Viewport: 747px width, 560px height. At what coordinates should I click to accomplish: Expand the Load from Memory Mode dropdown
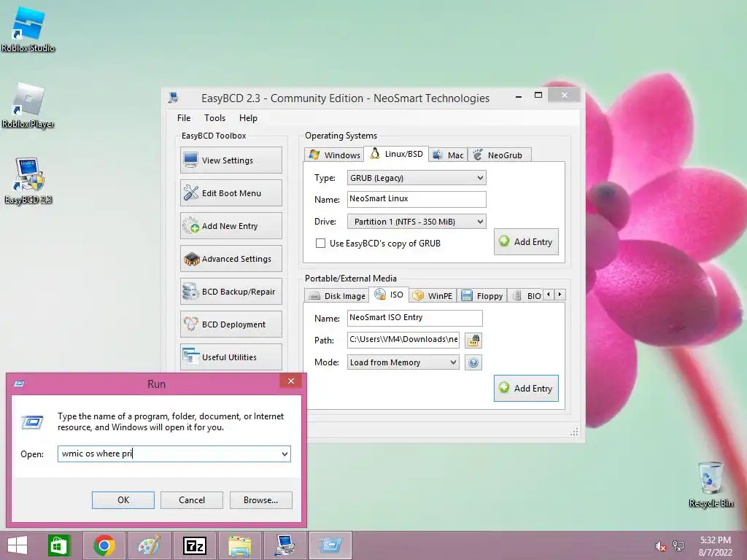point(453,362)
